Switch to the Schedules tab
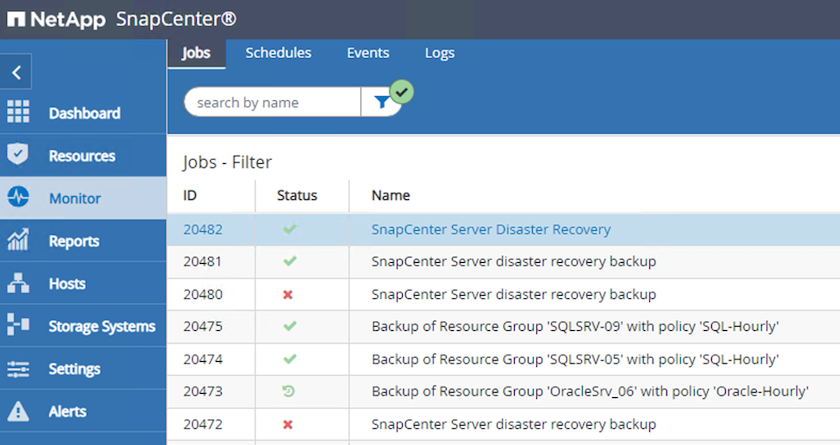Image resolution: width=840 pixels, height=445 pixels. coord(278,53)
